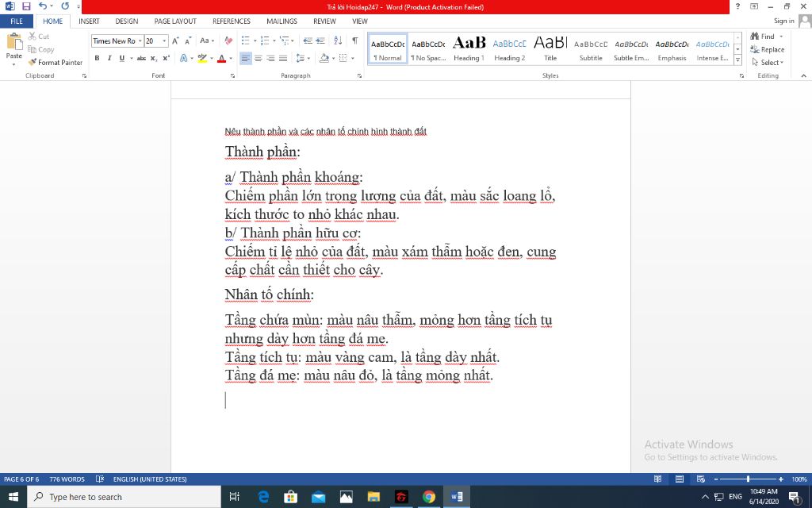Apply the Heading 1 style

point(469,48)
